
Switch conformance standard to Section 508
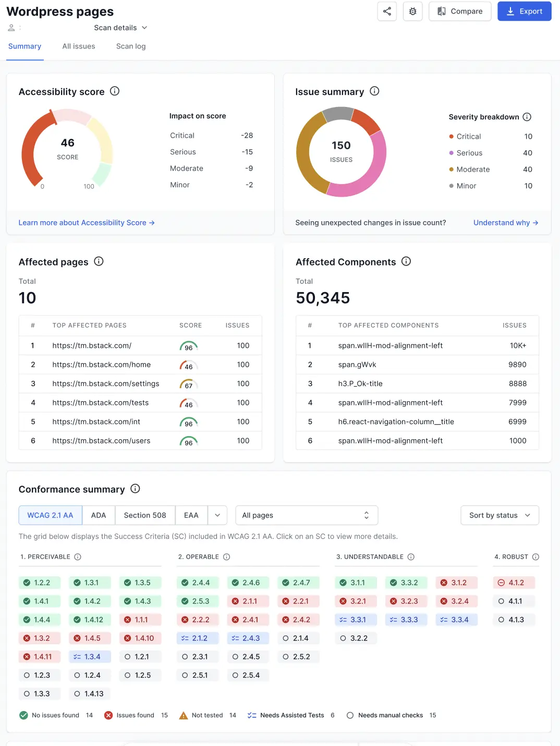145,515
